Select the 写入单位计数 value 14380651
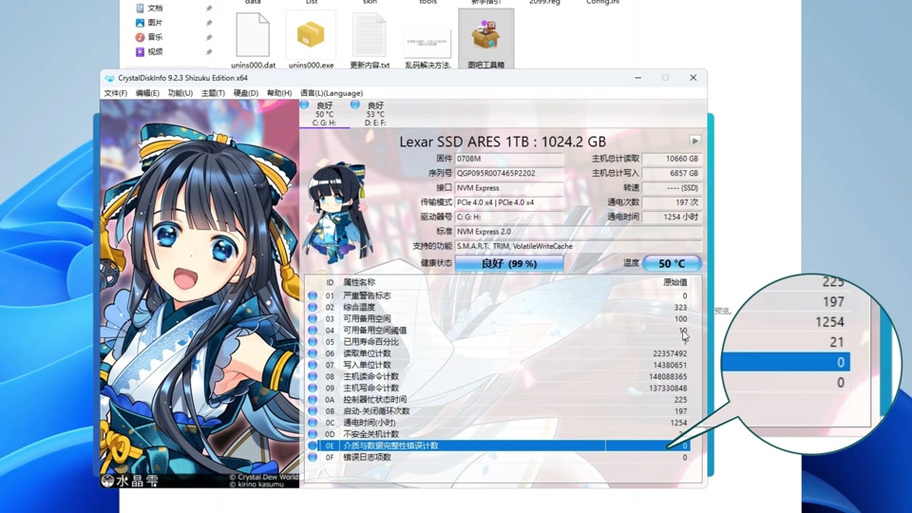Screen dimensions: 912x513 pyautogui.click(x=669, y=365)
